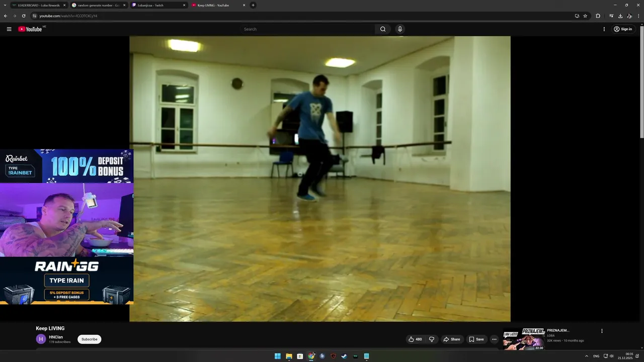Open options menu for PRIZNAJEM video
Viewport: 644px width, 362px height.
click(x=602, y=331)
